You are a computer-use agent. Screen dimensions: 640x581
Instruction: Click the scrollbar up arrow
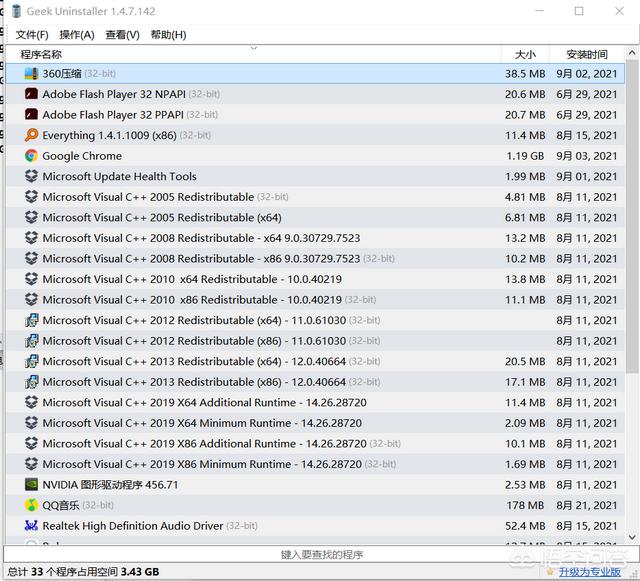point(632,53)
